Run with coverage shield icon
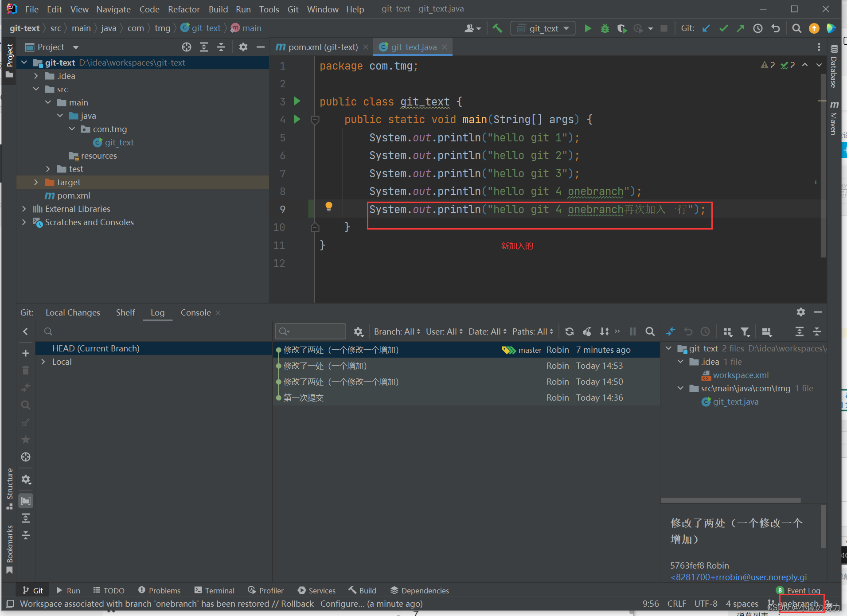The image size is (847, 616). point(622,28)
